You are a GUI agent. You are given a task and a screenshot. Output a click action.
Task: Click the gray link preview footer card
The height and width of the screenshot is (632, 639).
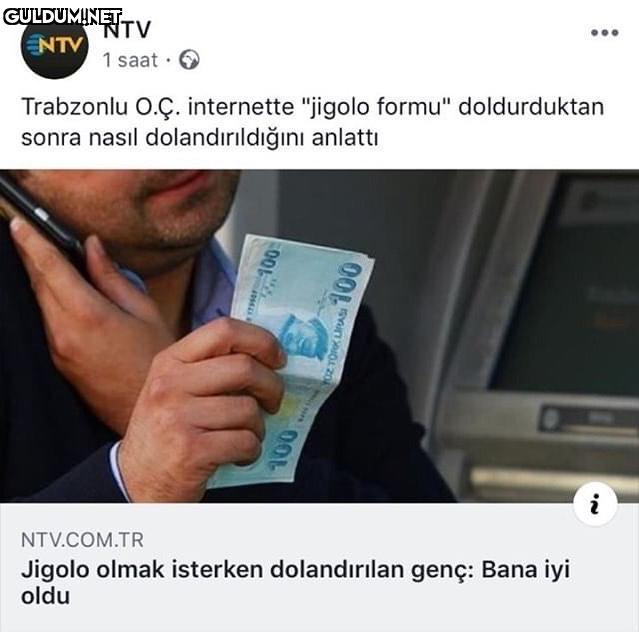coord(320,567)
